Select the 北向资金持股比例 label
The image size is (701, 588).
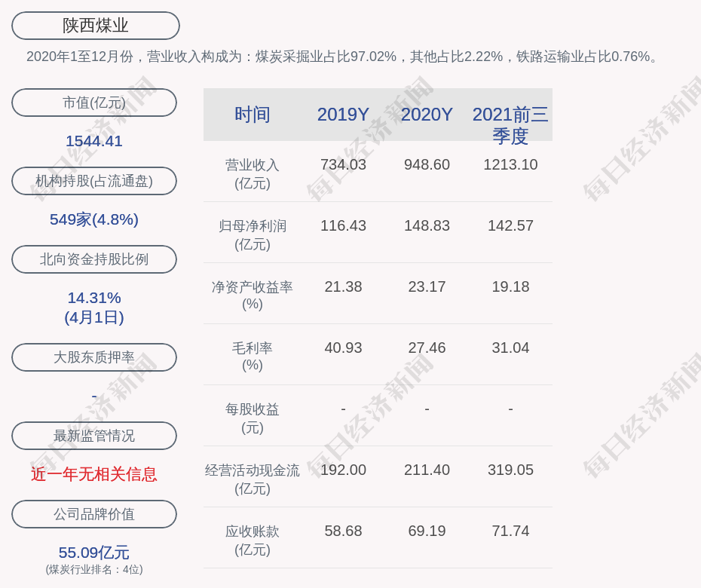(x=94, y=259)
